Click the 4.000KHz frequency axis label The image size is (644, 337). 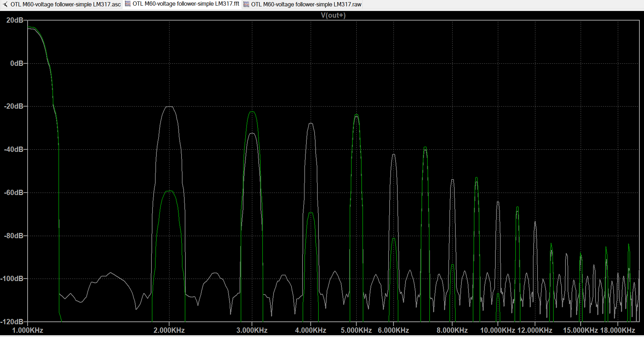(x=311, y=330)
